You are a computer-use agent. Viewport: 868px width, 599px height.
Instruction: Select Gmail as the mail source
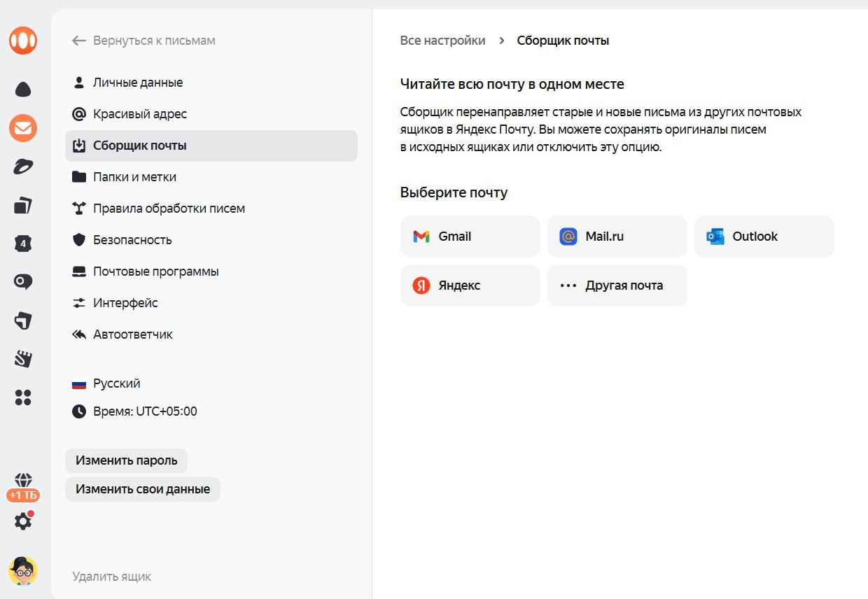click(x=470, y=237)
